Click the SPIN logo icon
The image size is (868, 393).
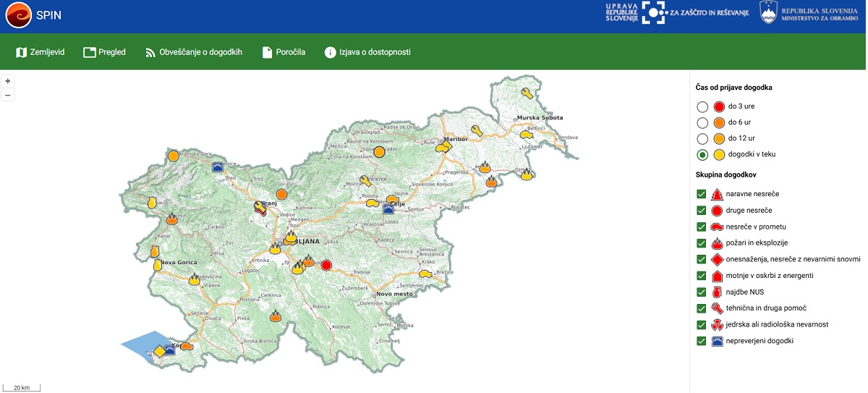(18, 15)
